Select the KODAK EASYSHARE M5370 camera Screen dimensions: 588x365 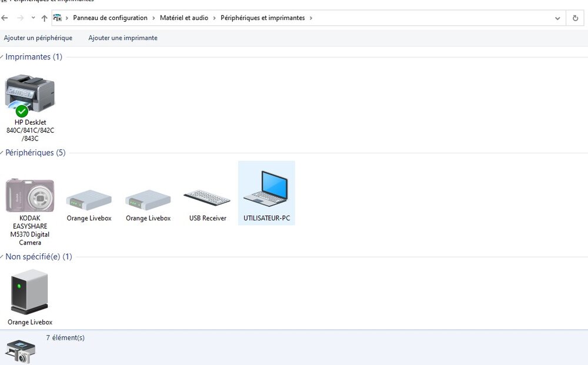30,196
